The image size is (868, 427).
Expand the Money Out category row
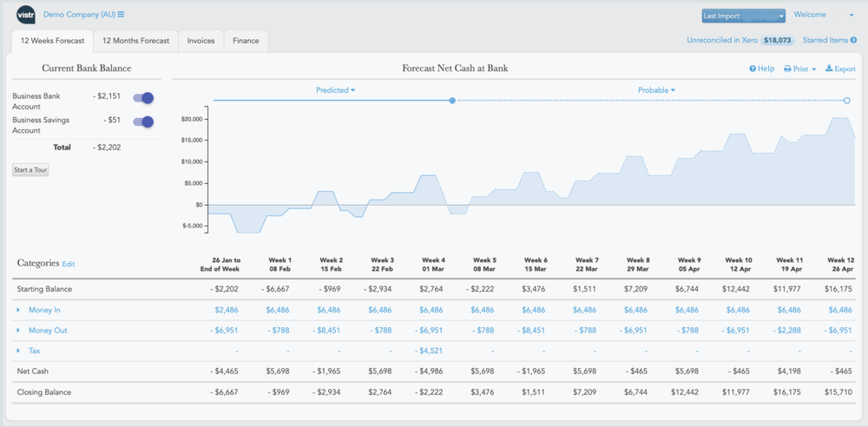tap(18, 331)
